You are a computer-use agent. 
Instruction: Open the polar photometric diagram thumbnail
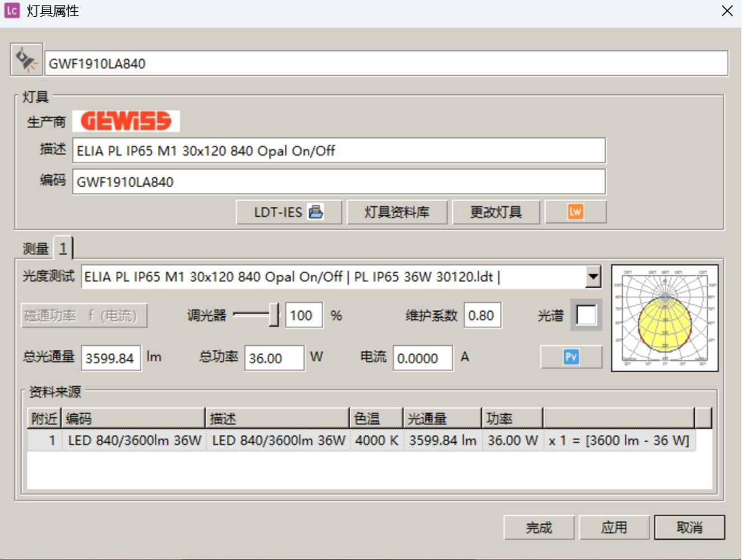tap(664, 318)
